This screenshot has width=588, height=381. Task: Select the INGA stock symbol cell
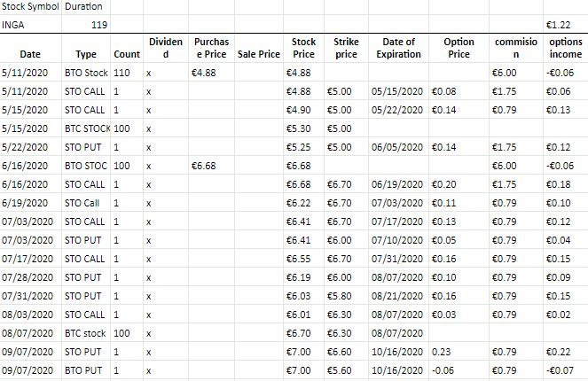(x=31, y=24)
